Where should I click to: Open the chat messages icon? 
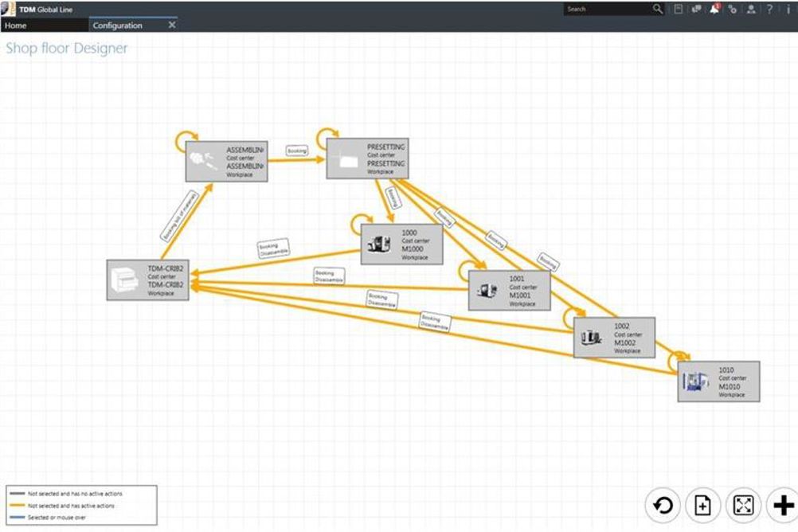696,10
